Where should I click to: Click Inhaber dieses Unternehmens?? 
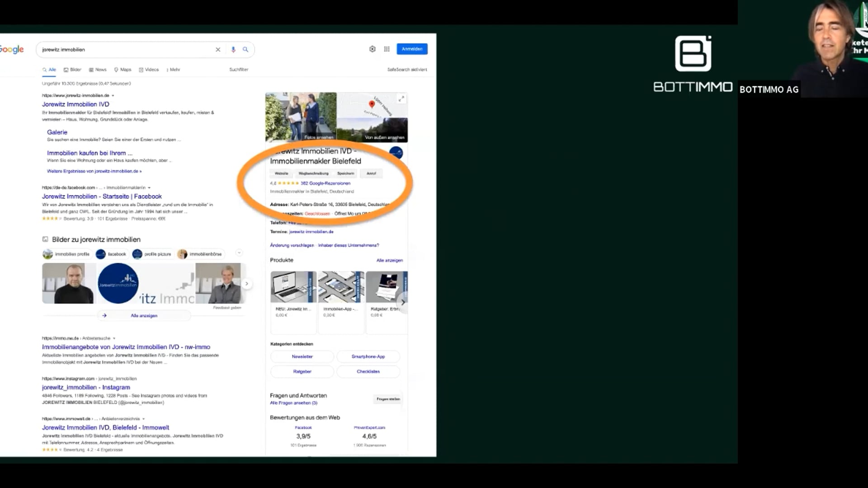coord(349,245)
